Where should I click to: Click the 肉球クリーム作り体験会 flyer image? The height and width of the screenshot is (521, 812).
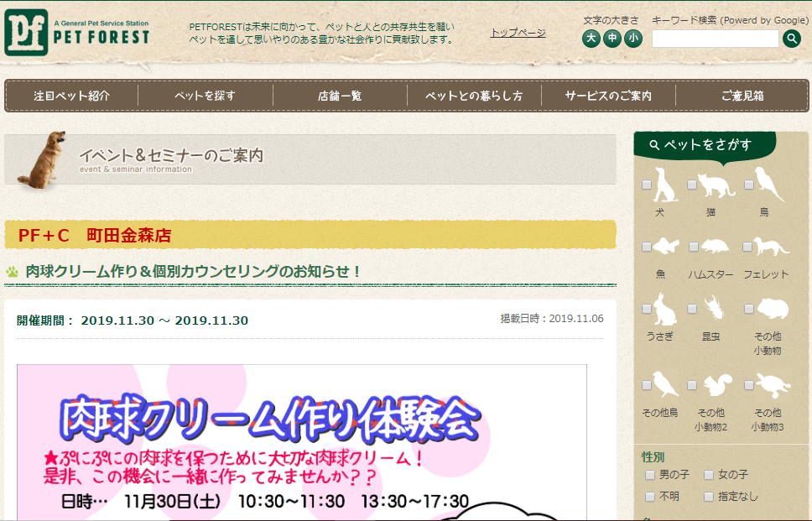(x=302, y=442)
